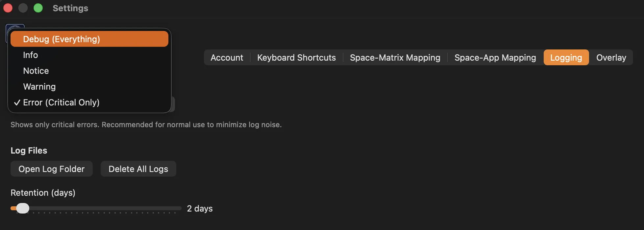Switch to the Account tab
This screenshot has width=644, height=230.
click(x=227, y=57)
